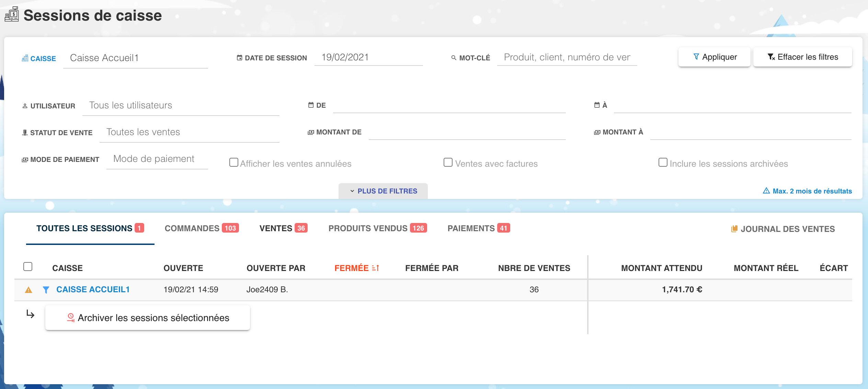Click the warning icon beside Max. 2 mois
The image size is (868, 389).
[x=766, y=191]
